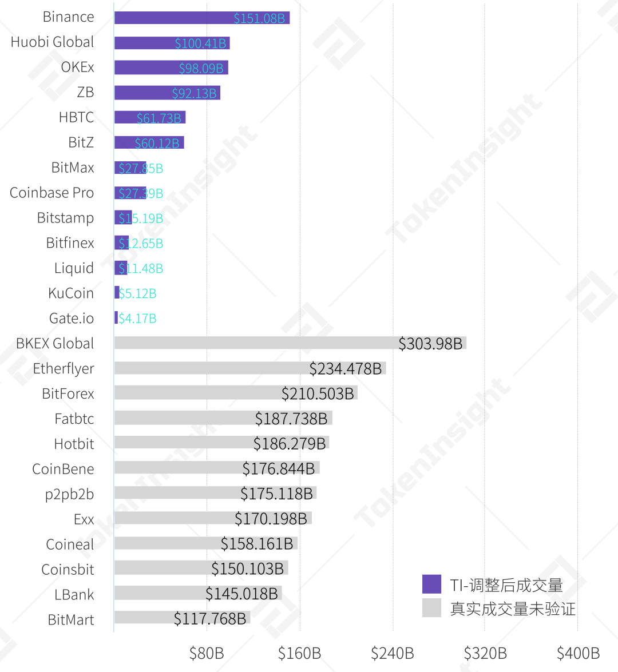Click the BKEX Global gray bar
Viewport: 618px width, 672px height.
coord(290,343)
